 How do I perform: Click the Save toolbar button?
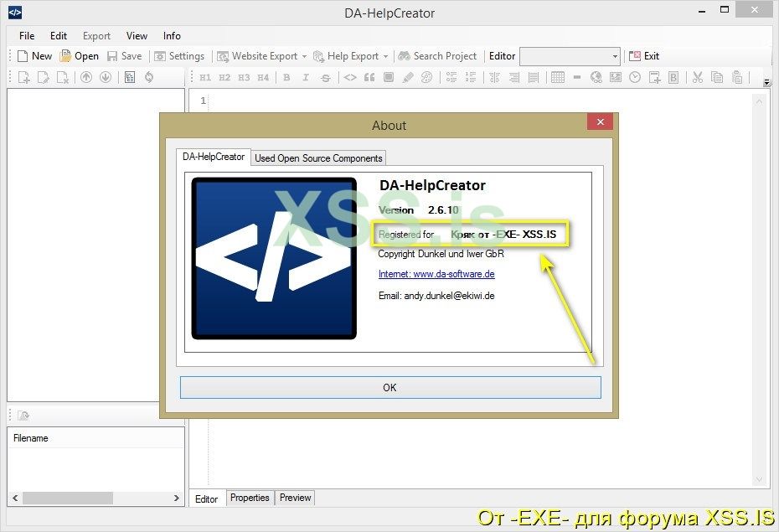[125, 56]
